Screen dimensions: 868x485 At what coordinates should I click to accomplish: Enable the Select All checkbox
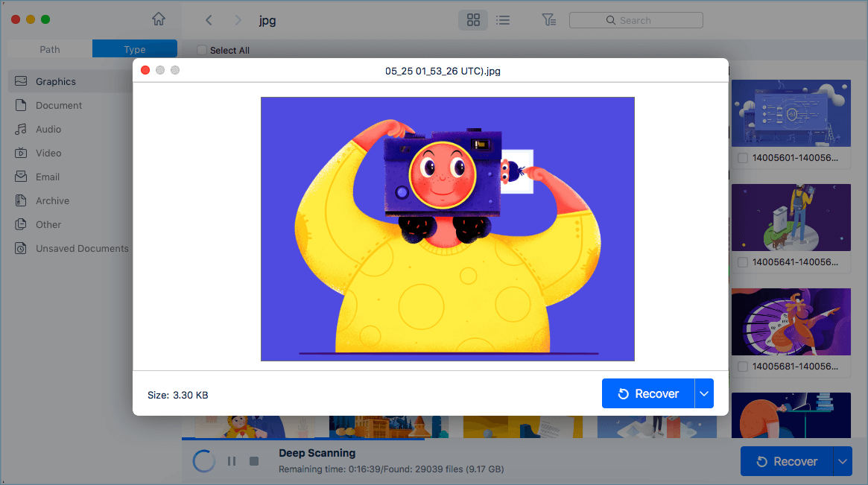click(x=201, y=49)
